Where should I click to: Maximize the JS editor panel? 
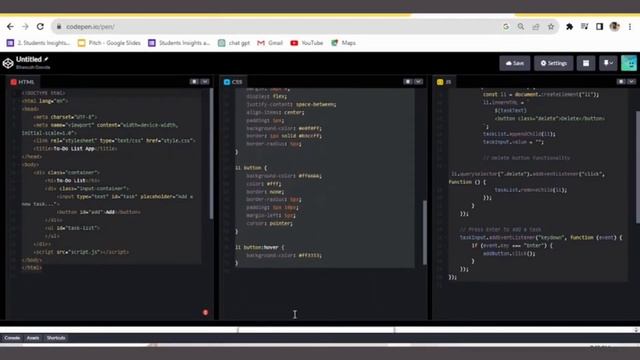(x=621, y=82)
